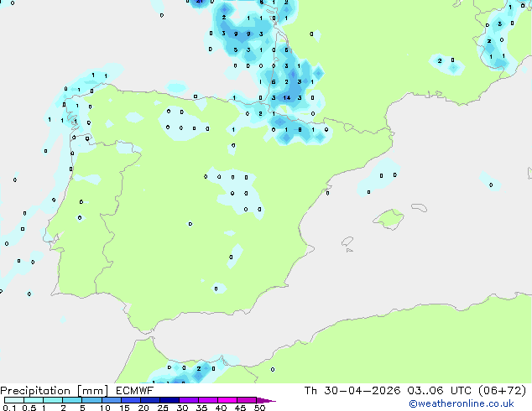The height and width of the screenshot is (411, 532).
Task: Click the Menorca island outline
Action: click(419, 207)
